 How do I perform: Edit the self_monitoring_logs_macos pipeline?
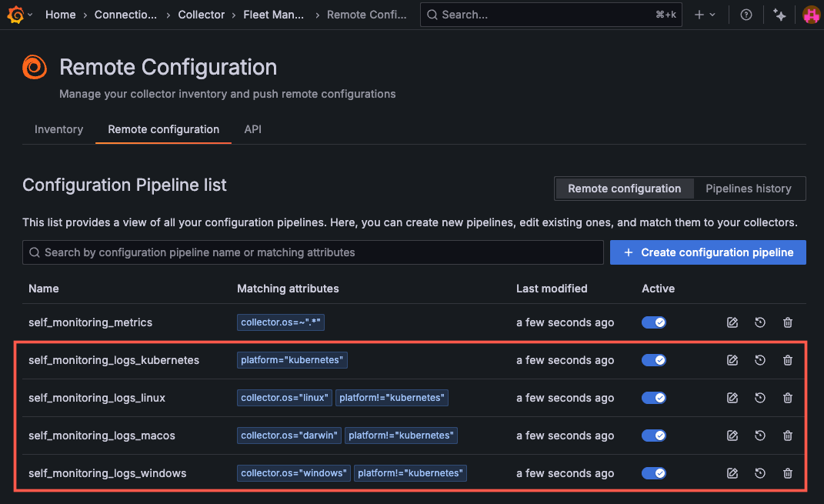pyautogui.click(x=732, y=436)
